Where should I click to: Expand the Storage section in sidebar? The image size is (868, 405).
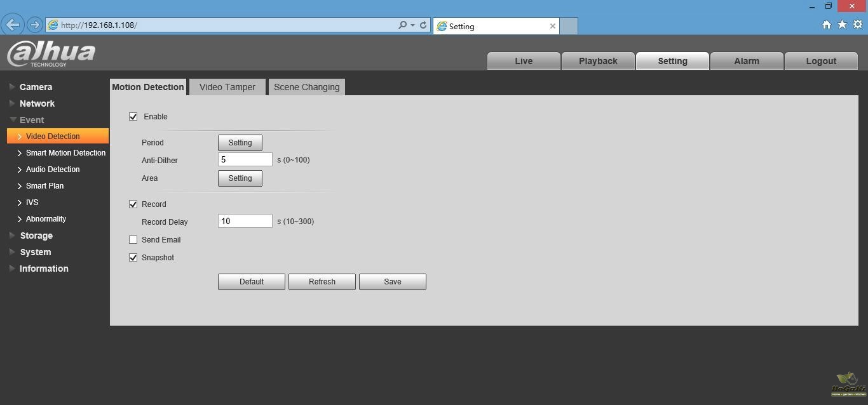[36, 236]
